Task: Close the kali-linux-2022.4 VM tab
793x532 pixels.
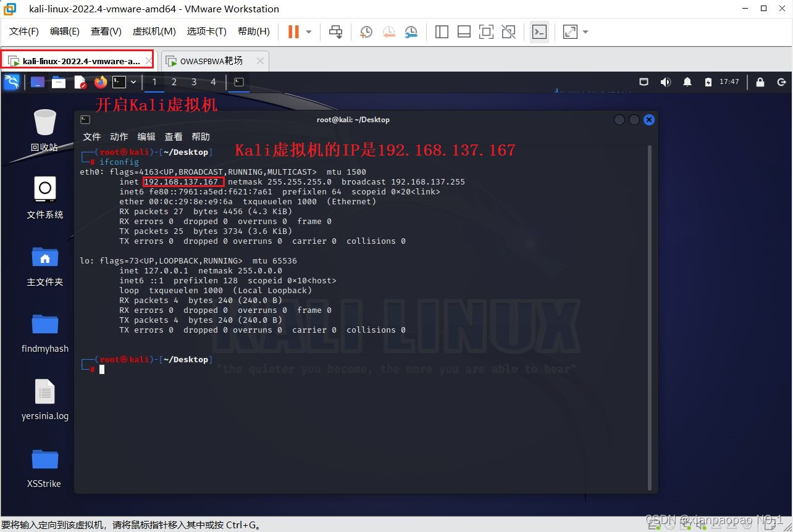Action: 148,60
